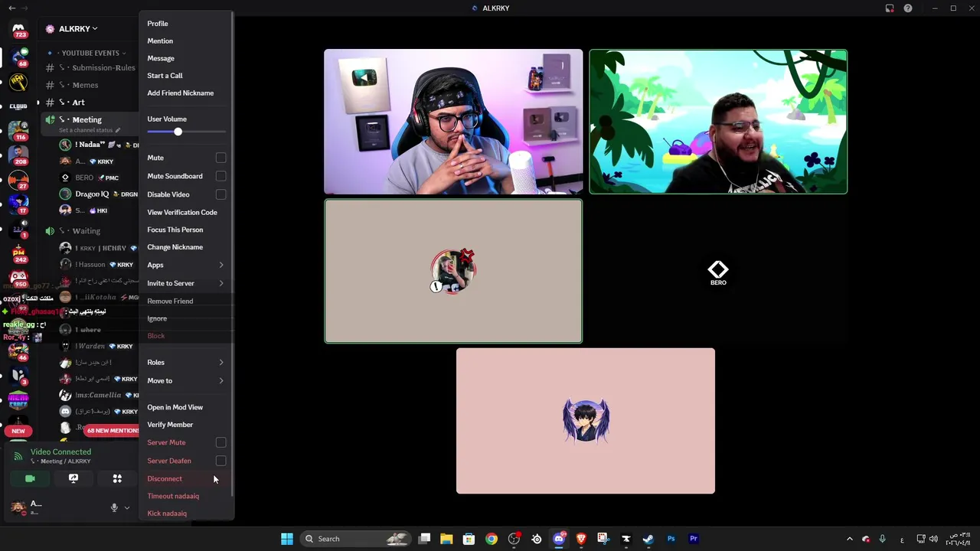The image size is (980, 551).
Task: Open the CLOUD server icon
Action: coord(18,106)
